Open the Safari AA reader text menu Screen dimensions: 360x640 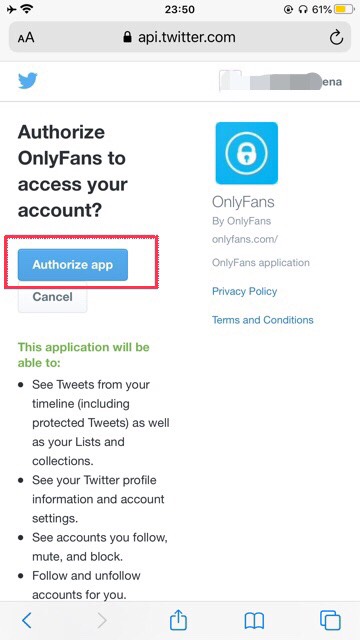pos(26,38)
